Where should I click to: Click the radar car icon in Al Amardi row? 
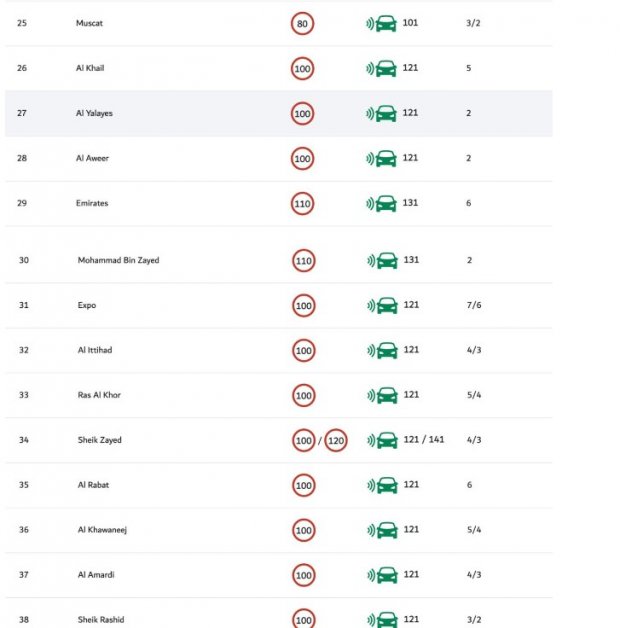pyautogui.click(x=382, y=575)
